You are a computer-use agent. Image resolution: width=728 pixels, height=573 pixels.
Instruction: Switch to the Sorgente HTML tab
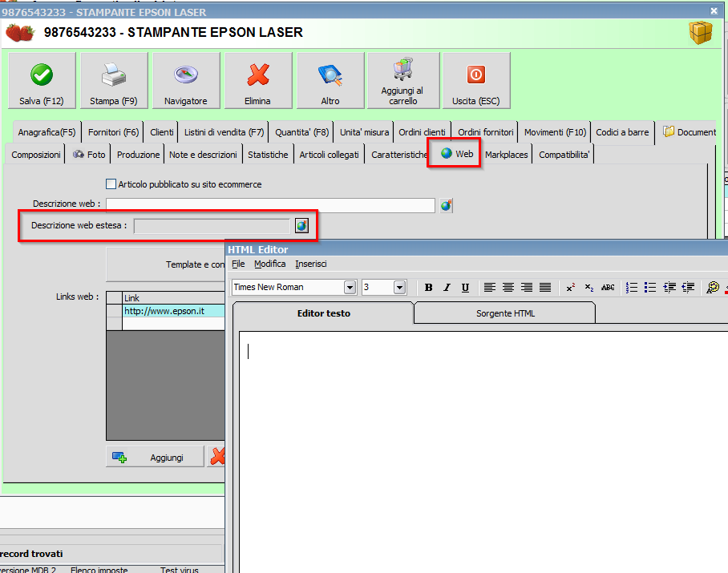click(505, 313)
